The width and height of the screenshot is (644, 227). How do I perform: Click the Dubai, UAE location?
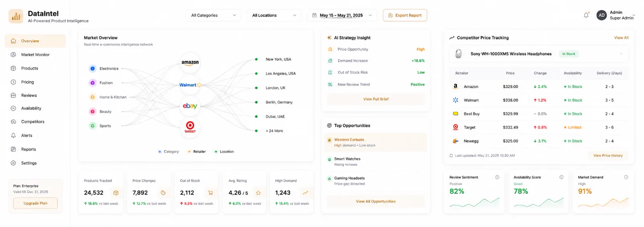pyautogui.click(x=275, y=117)
